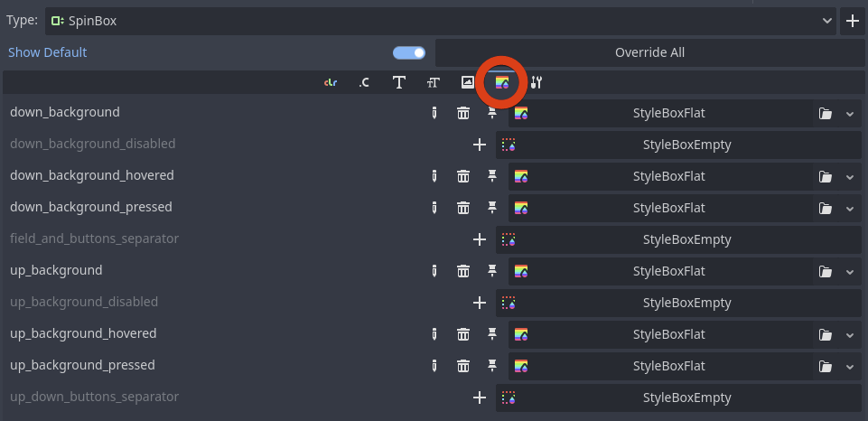Toggle the Show Default switch
The height and width of the screenshot is (421, 868).
point(409,52)
